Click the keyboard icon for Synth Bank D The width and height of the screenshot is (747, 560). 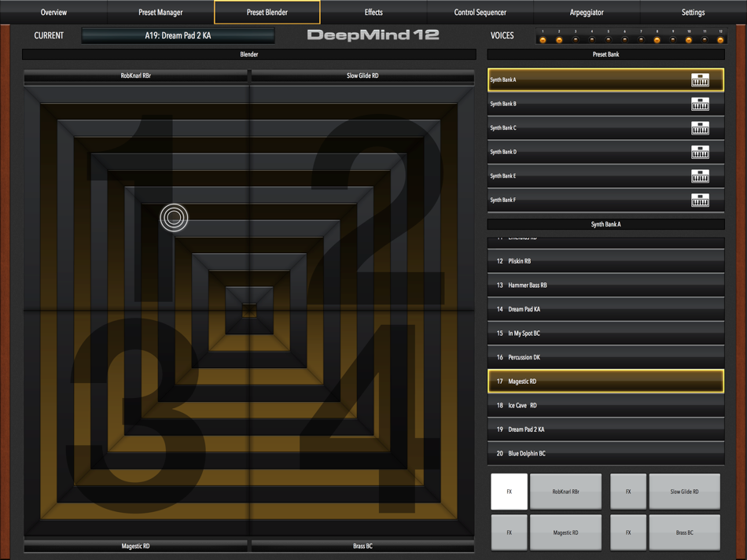click(x=700, y=152)
